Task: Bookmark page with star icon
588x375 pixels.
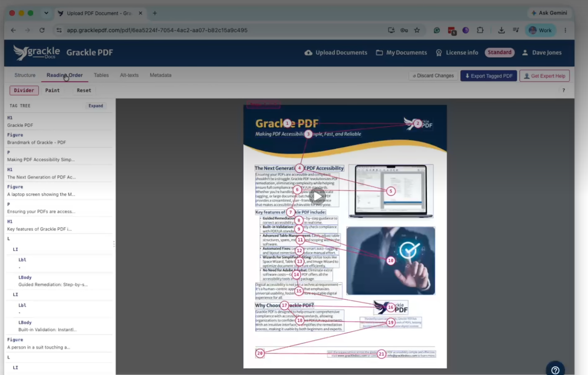Action: pyautogui.click(x=417, y=30)
